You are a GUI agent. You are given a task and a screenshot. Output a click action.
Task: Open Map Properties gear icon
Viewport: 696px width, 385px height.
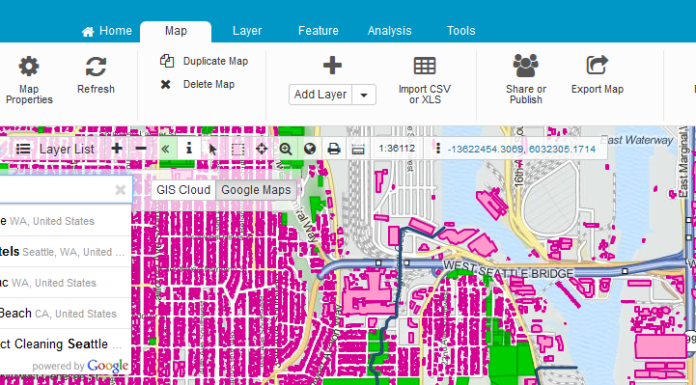(x=29, y=67)
